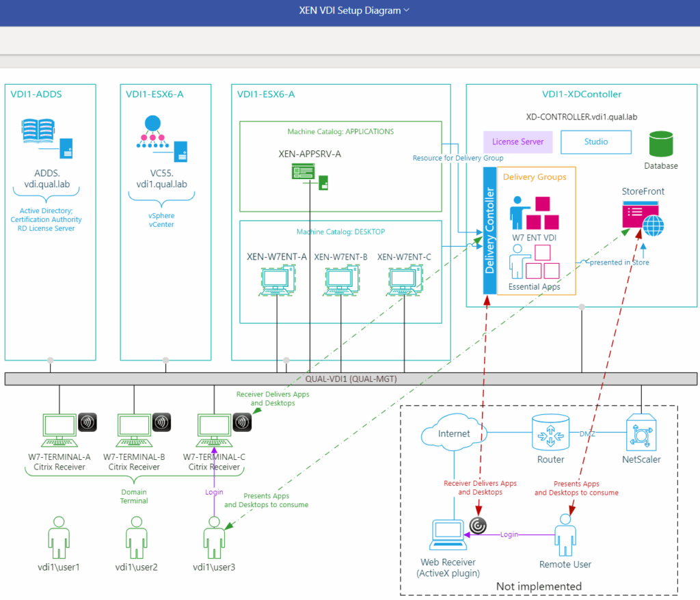
Task: Click Citrix Receiver badge beside W7-TERMINAL-B
Action: tap(161, 422)
